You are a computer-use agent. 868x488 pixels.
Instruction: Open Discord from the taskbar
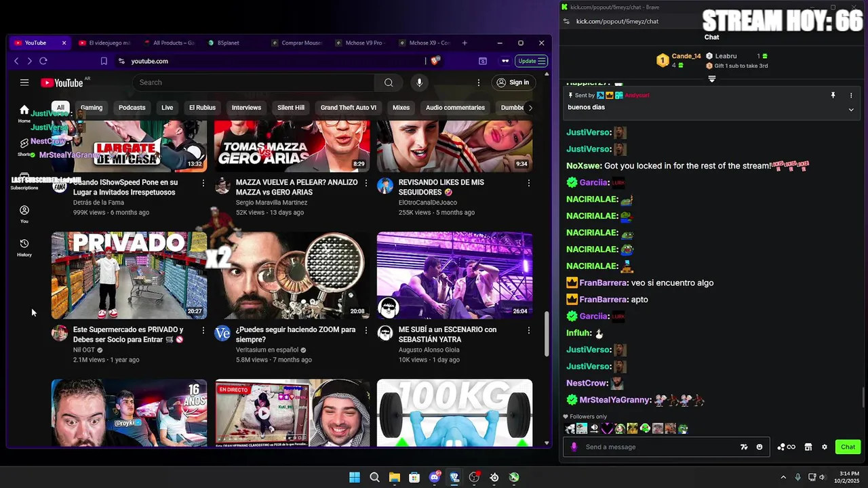(x=435, y=478)
